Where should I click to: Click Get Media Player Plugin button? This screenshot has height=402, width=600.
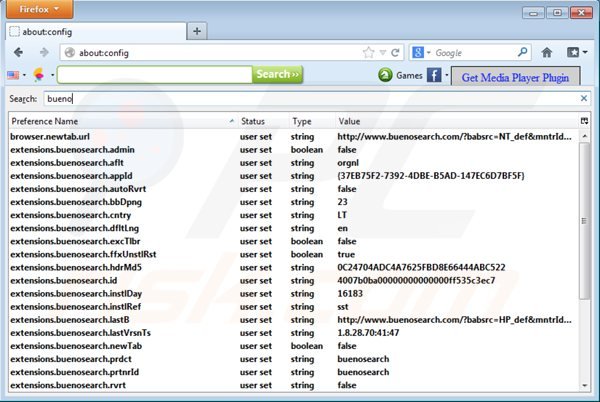515,76
